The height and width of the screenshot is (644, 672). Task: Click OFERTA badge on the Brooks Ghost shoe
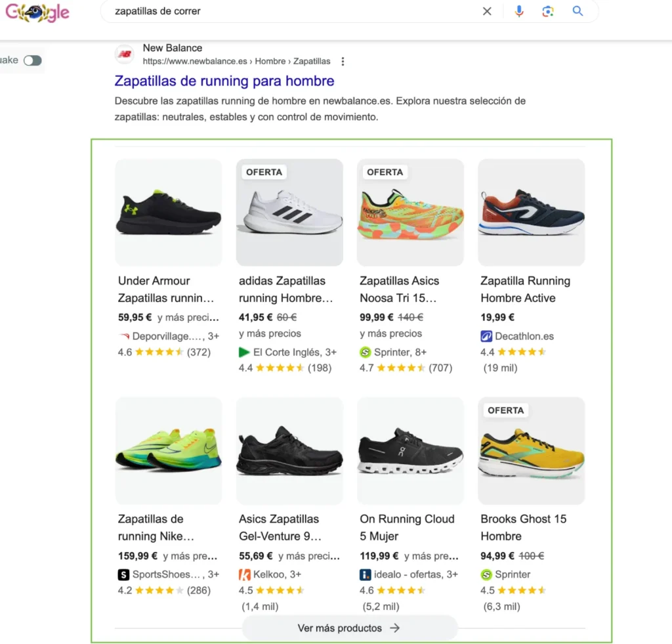coord(506,410)
